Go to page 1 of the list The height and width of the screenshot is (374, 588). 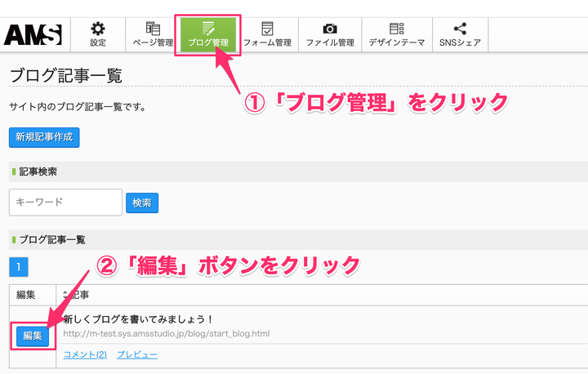coord(18,266)
